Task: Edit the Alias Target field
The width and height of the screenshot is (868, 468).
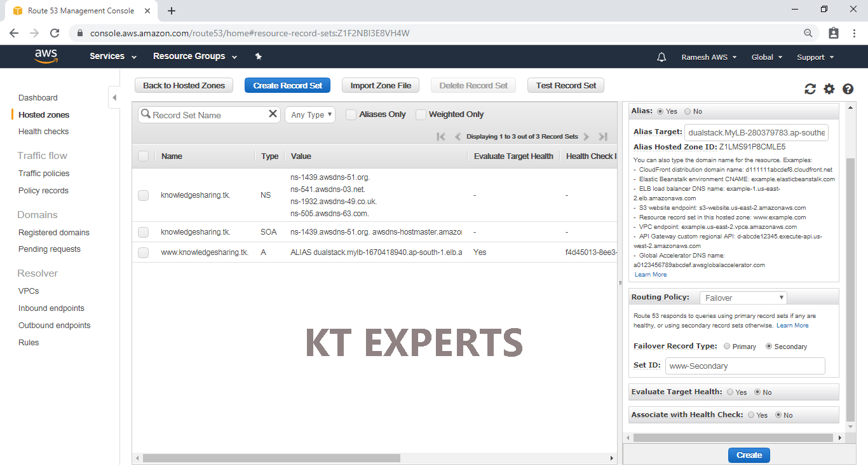Action: click(x=756, y=132)
